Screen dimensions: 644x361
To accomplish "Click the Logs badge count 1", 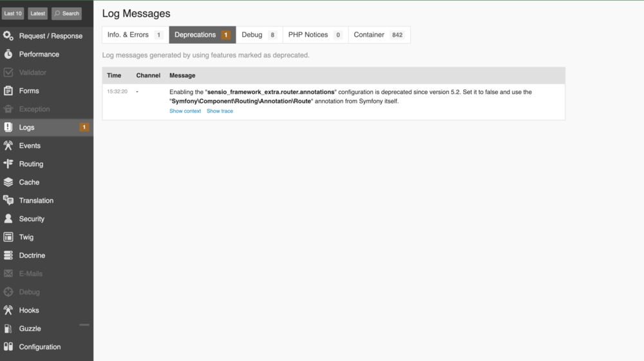I will [84, 127].
